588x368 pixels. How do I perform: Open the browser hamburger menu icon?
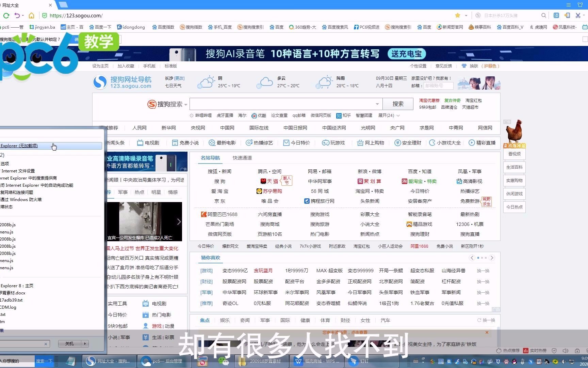click(x=569, y=5)
